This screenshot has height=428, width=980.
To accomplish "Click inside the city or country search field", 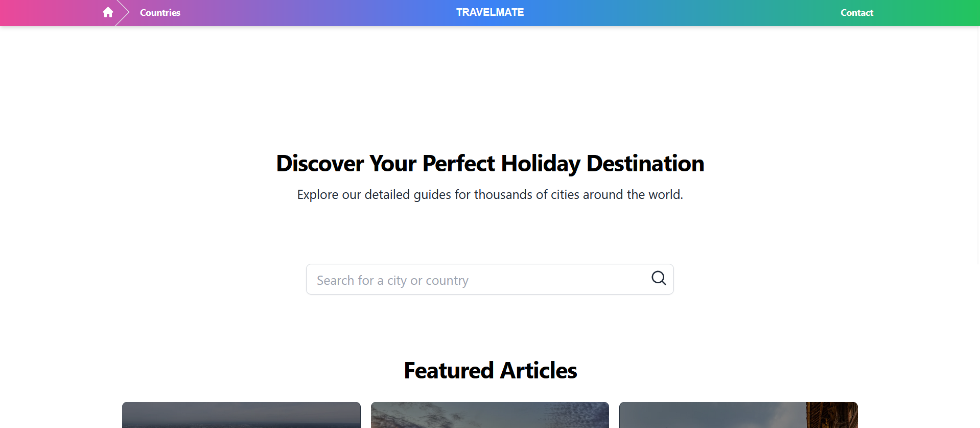I will (x=460, y=279).
